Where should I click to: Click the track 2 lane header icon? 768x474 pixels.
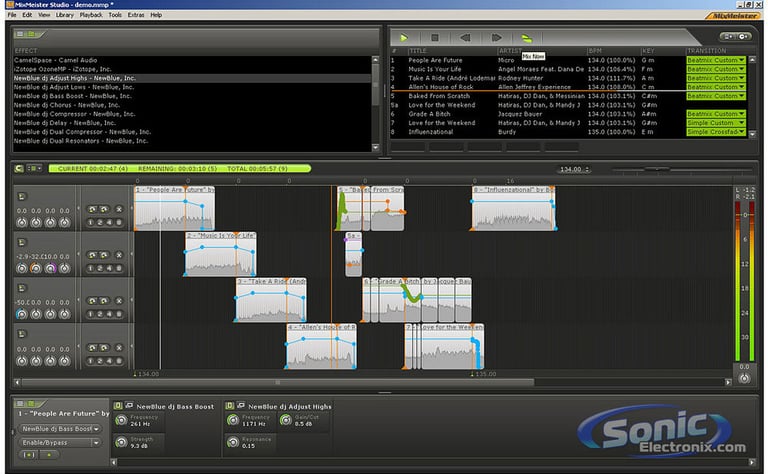[x=22, y=242]
